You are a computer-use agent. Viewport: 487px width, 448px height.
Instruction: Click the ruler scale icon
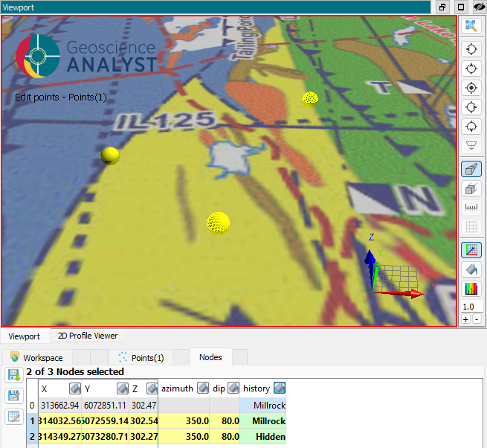coord(471,208)
